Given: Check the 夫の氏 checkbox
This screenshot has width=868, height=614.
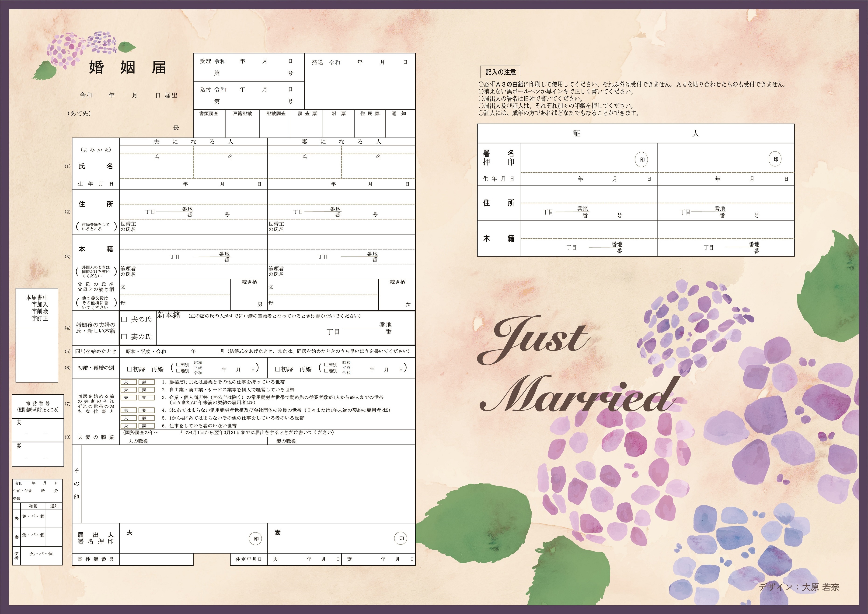Looking at the screenshot, I should pos(124,319).
